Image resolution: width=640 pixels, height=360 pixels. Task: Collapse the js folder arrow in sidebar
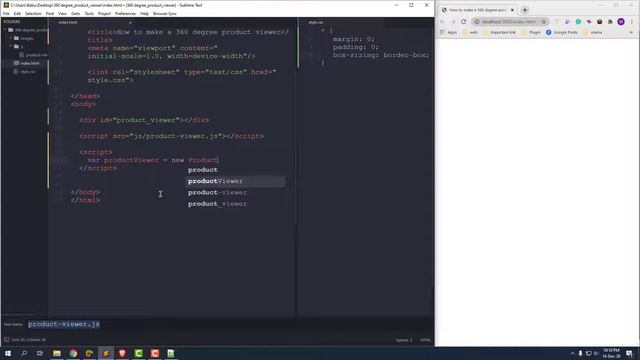coord(11,46)
